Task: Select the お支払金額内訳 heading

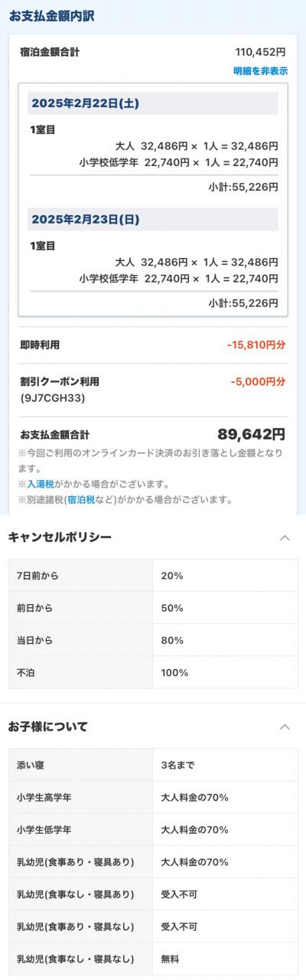Action: click(x=51, y=16)
